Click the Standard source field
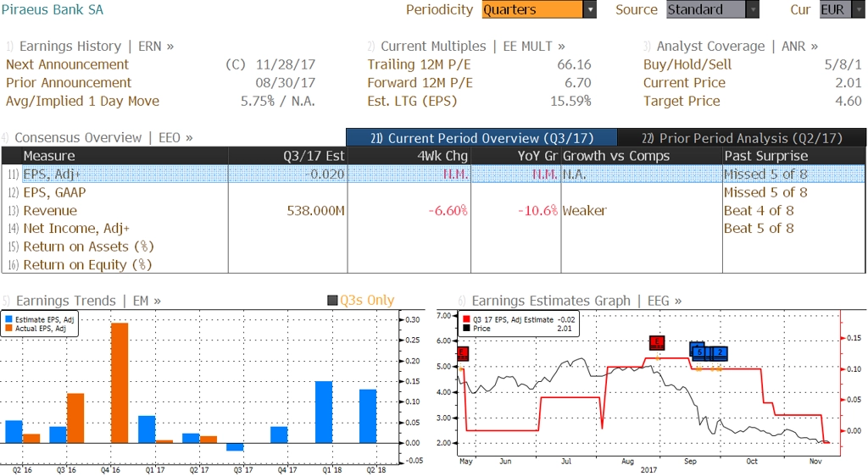 706,10
